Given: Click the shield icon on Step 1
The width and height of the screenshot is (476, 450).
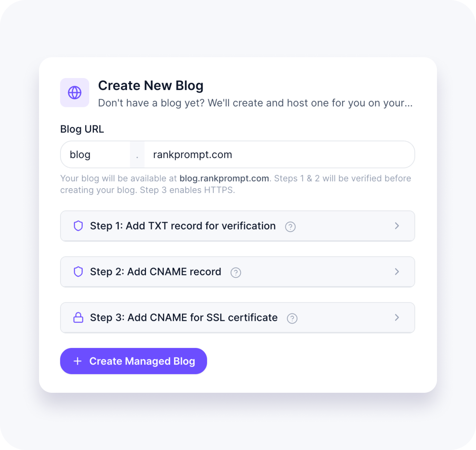Looking at the screenshot, I should pyautogui.click(x=78, y=226).
